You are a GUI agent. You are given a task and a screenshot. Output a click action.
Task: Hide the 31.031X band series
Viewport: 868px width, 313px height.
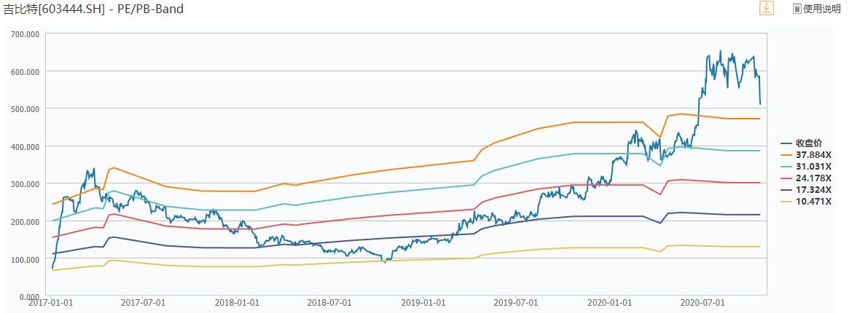[x=813, y=167]
